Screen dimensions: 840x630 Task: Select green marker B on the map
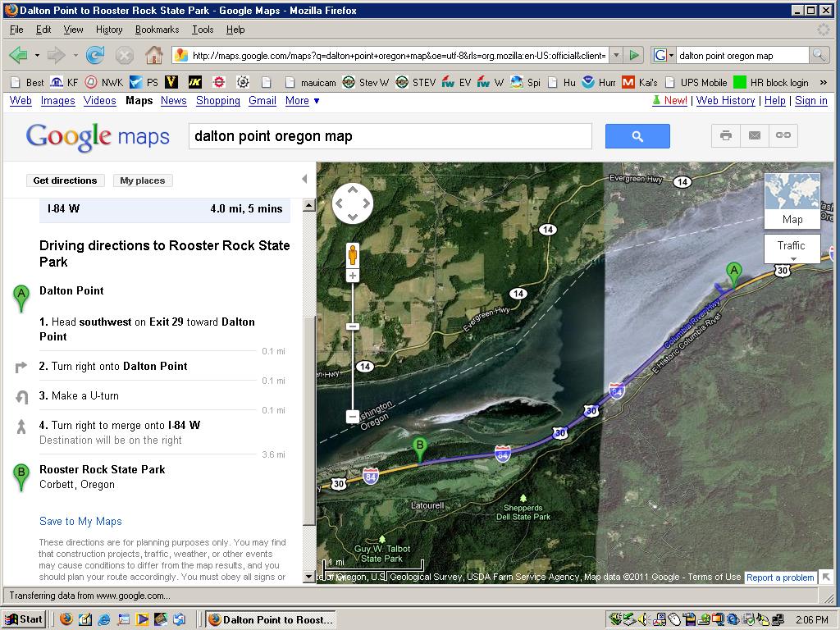(420, 449)
